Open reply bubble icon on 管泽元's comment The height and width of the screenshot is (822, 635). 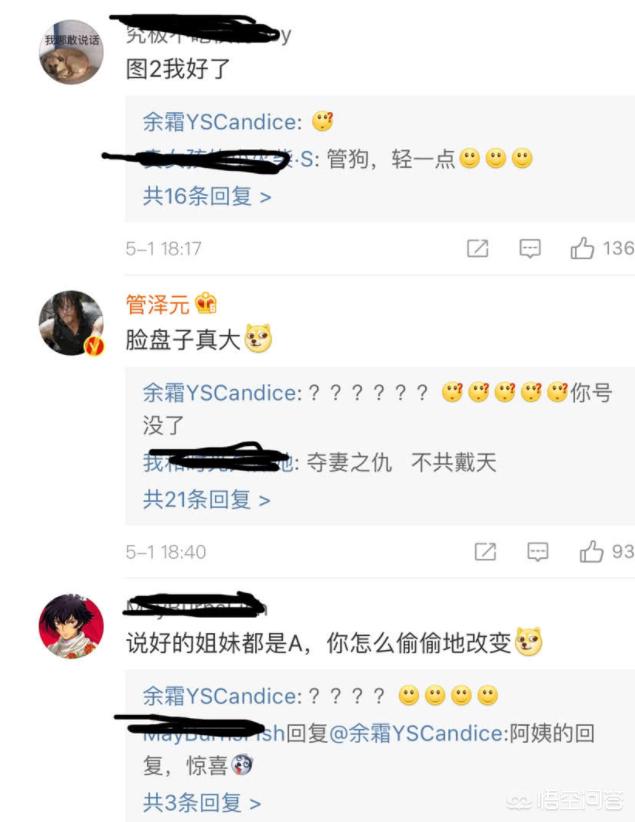coord(537,552)
